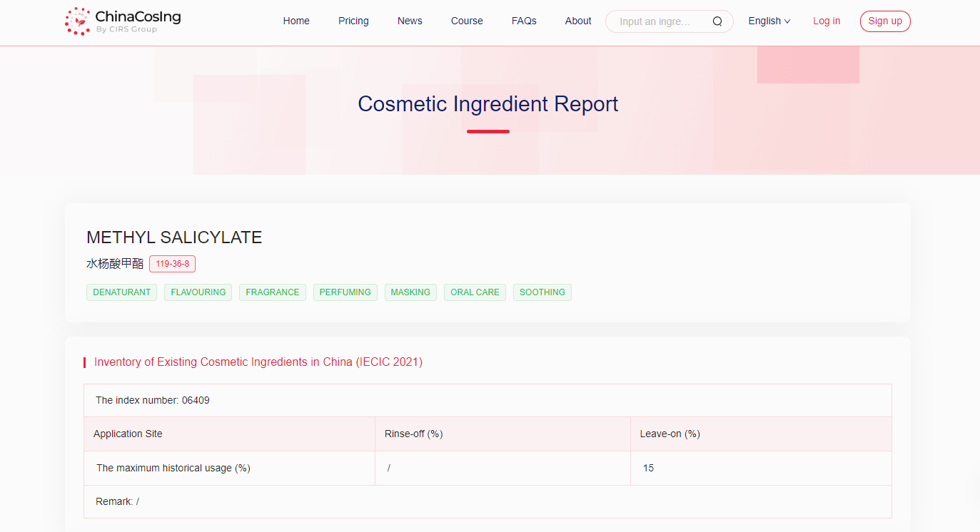Image resolution: width=980 pixels, height=532 pixels.
Task: Expand the language selector chevron
Action: (787, 21)
